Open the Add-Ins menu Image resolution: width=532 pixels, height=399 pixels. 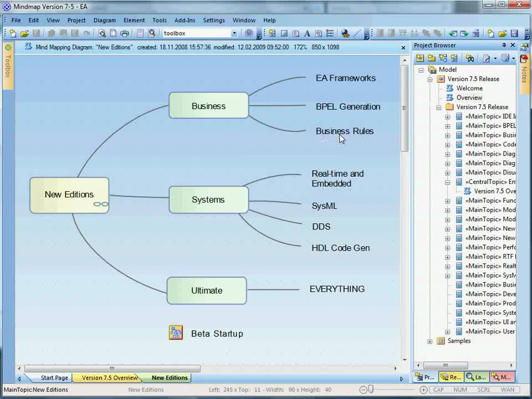pyautogui.click(x=185, y=21)
